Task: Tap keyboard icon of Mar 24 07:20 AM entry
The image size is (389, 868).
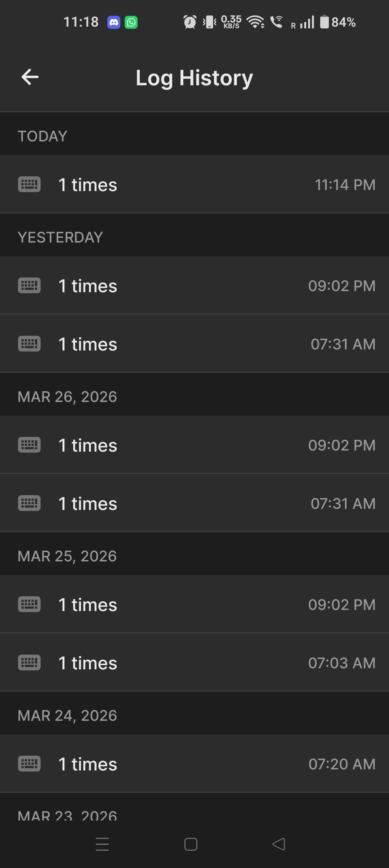Action: pyautogui.click(x=29, y=764)
